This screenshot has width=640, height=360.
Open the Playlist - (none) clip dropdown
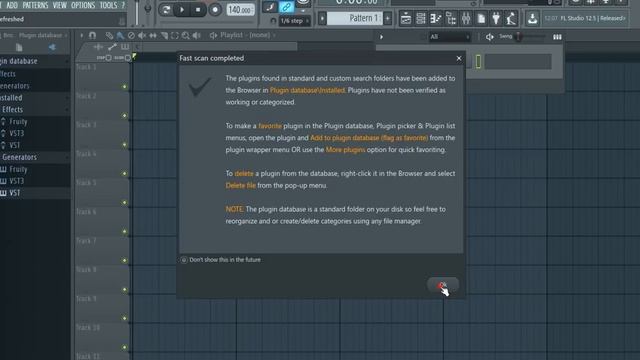248,35
